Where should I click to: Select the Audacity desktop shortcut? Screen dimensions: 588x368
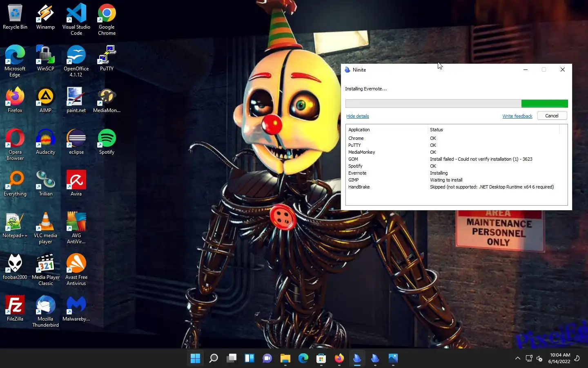(x=45, y=142)
